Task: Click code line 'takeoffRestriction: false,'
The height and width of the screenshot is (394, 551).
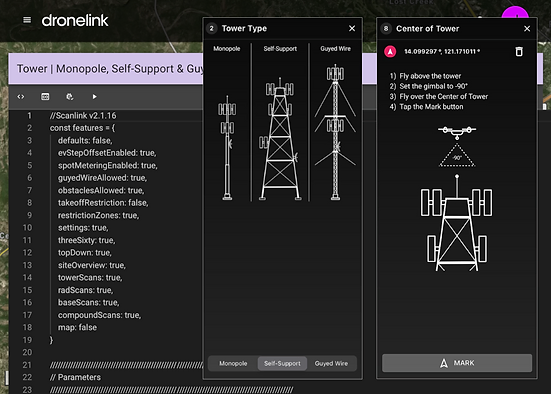Action: pos(103,203)
